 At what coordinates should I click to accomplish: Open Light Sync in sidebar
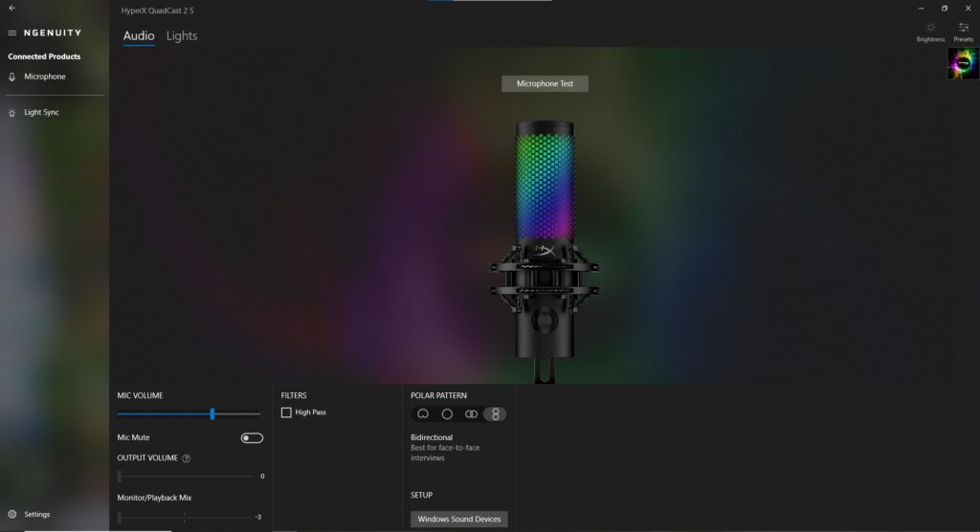pyautogui.click(x=41, y=113)
